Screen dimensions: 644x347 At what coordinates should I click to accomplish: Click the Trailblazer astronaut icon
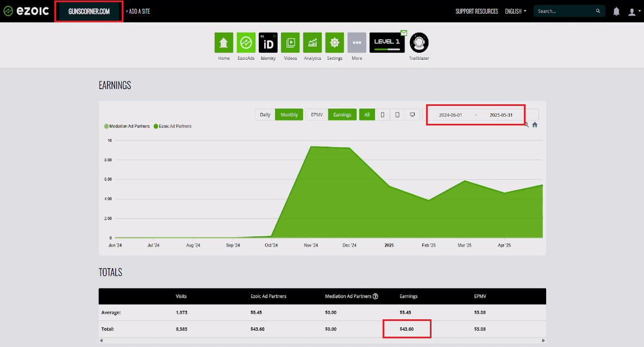(419, 43)
